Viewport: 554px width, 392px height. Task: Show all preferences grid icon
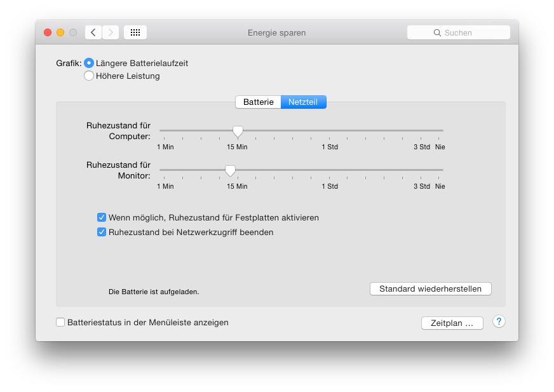[x=135, y=32]
